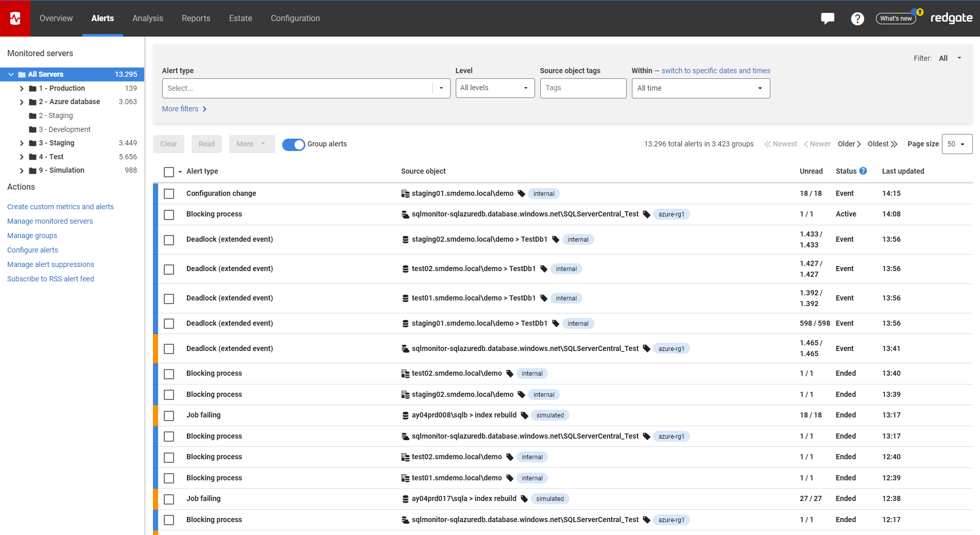Open the Configuration tab
Screen dimensions: 980x535
[x=295, y=19]
